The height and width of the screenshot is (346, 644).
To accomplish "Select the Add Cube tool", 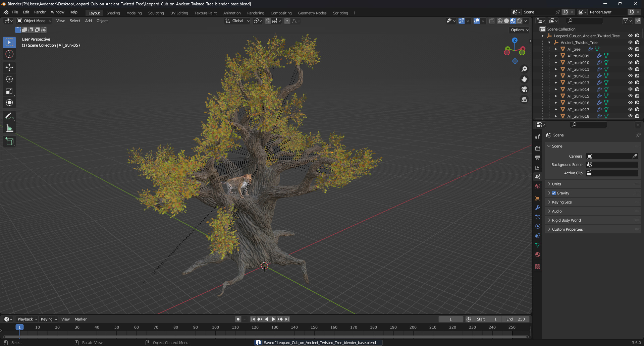I will click(x=9, y=141).
